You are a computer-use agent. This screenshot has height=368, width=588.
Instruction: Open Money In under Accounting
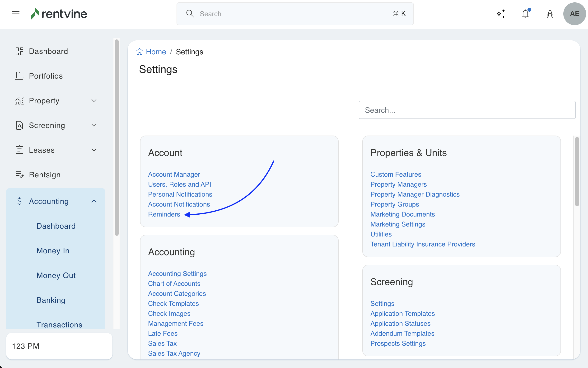tap(53, 251)
